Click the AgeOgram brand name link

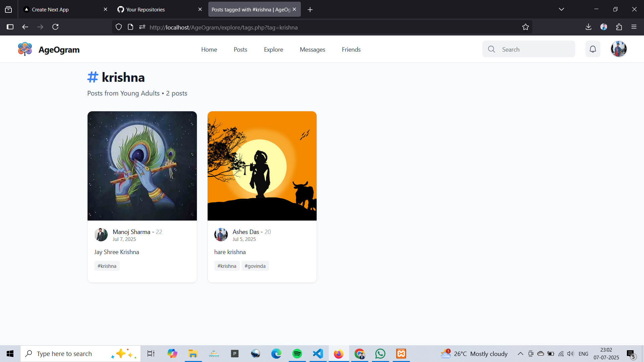[59, 50]
